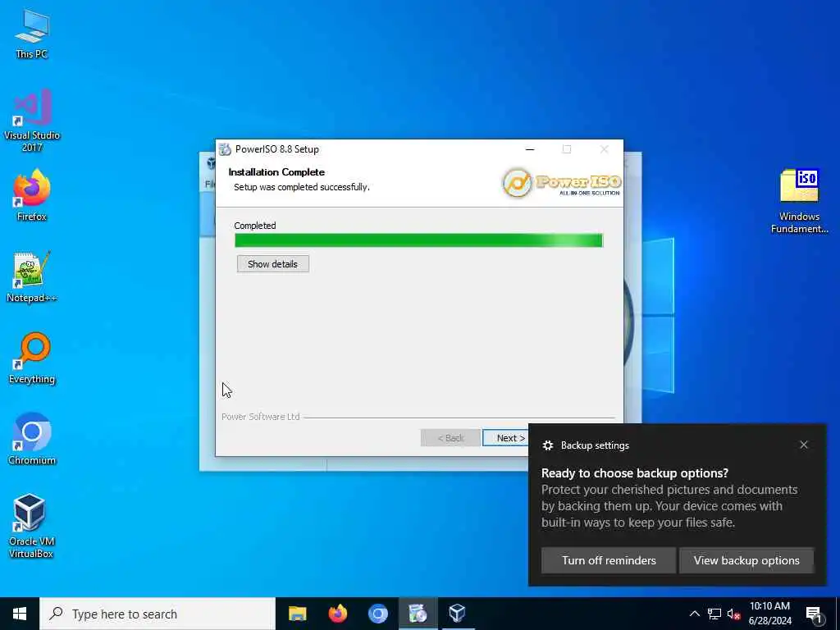This screenshot has height=630, width=840.
Task: Select the Notepad++ desktop shortcut
Action: (32, 276)
